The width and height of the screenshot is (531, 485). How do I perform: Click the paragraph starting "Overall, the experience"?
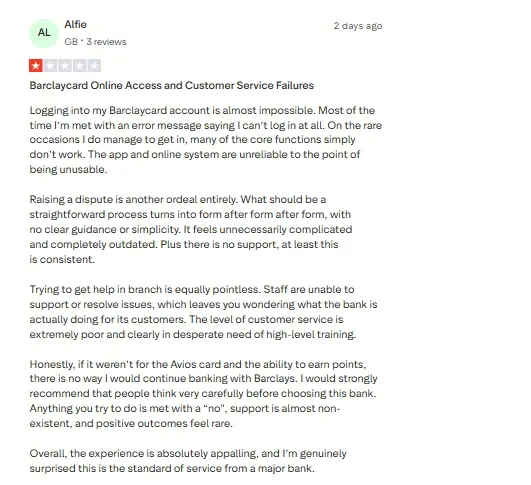[x=188, y=461]
